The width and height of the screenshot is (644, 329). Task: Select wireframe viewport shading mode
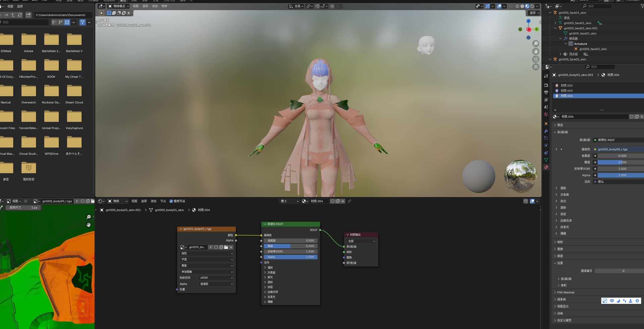(517, 6)
